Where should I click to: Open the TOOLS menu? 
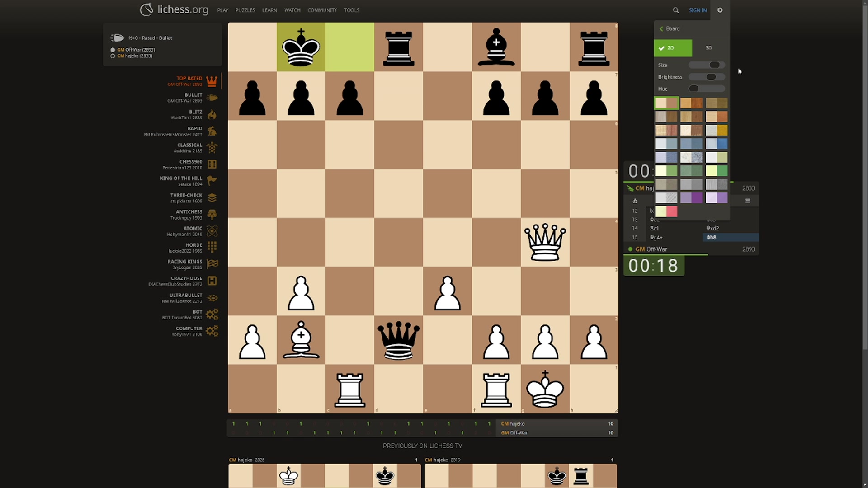[x=352, y=10]
